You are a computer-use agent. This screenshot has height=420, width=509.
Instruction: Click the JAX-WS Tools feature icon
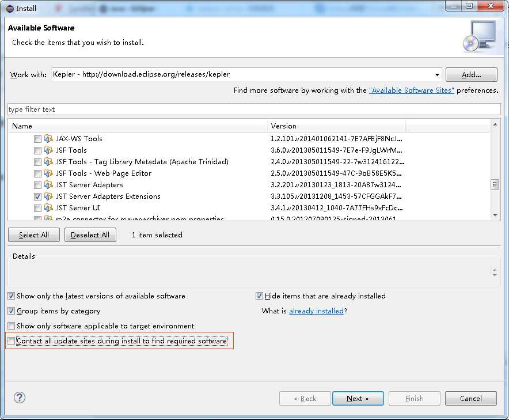click(48, 139)
